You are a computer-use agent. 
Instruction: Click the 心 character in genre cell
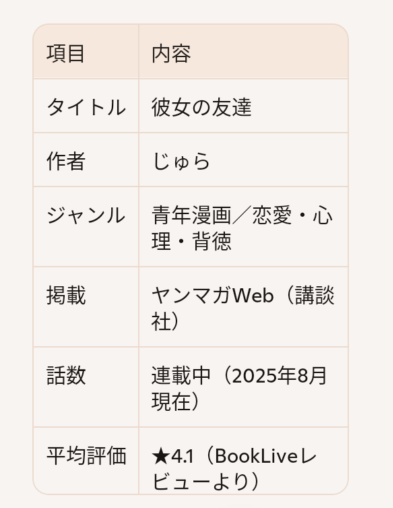323,215
